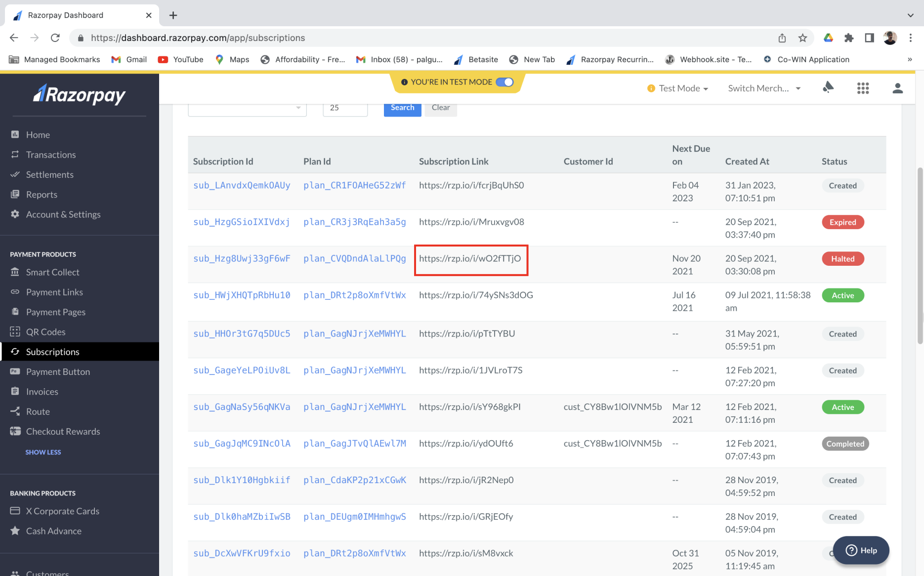Image resolution: width=924 pixels, height=576 pixels.
Task: Reload the page with refresh icon
Action: (55, 38)
